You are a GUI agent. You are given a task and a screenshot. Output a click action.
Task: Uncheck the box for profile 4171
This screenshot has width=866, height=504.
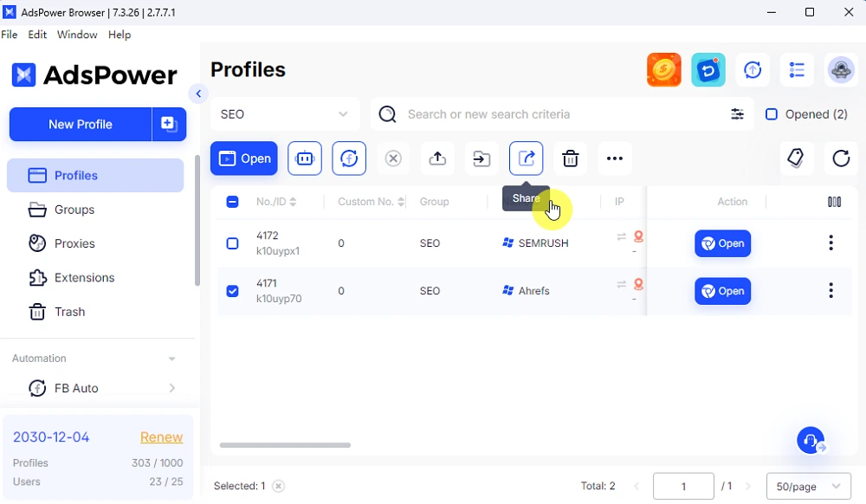(232, 291)
